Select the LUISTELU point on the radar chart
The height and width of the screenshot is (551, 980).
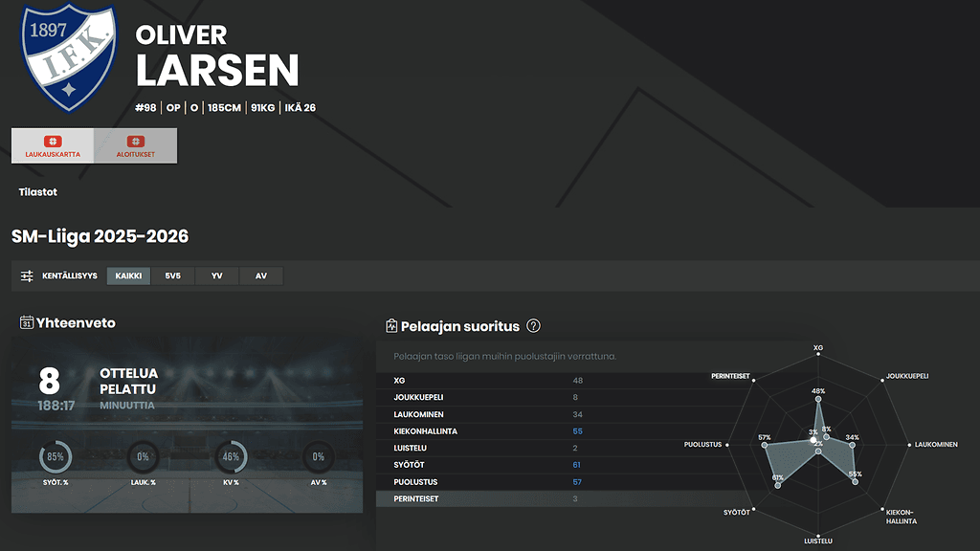[819, 451]
